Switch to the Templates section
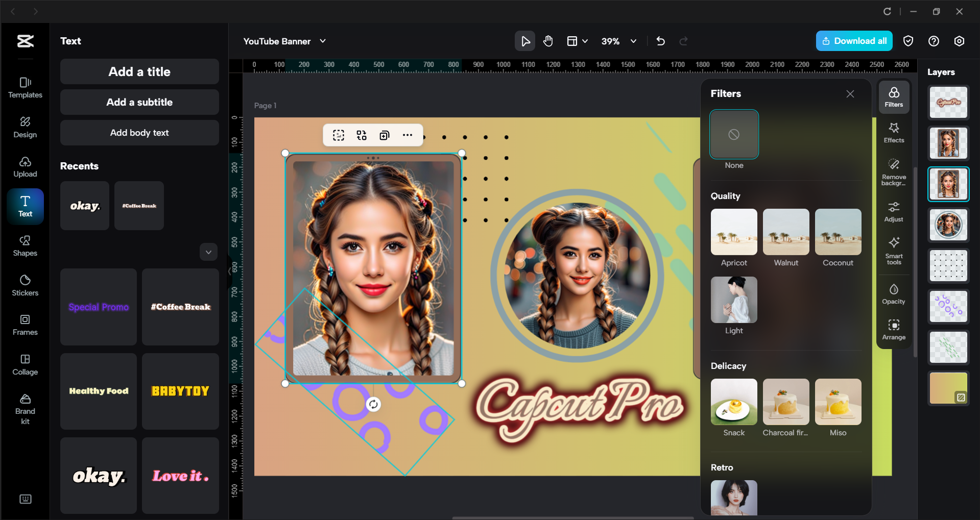Screen dimensions: 980x520 click(25, 87)
